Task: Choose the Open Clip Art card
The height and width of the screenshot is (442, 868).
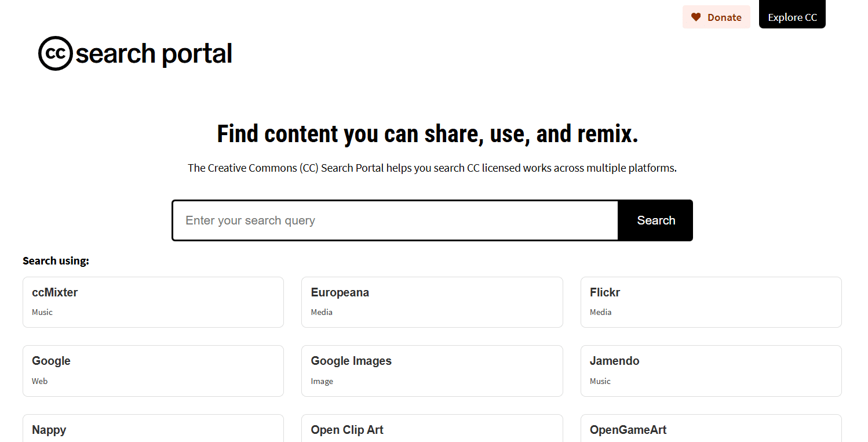Action: [x=432, y=429]
